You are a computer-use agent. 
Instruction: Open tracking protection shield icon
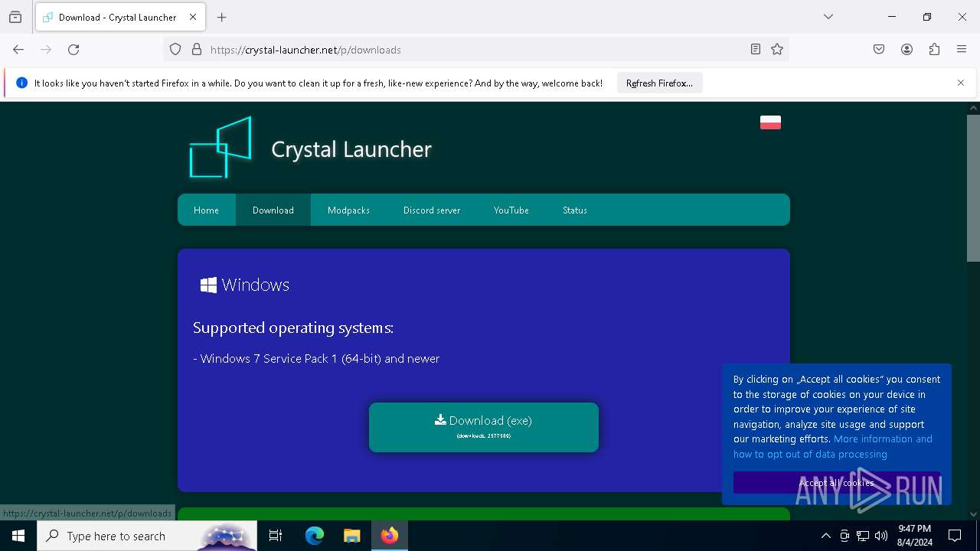tap(175, 50)
